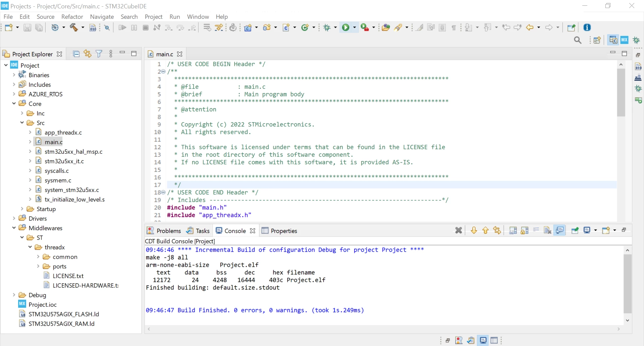The width and height of the screenshot is (644, 346).
Task: Click Clear Console icon in console toolbar
Action: pyautogui.click(x=547, y=230)
